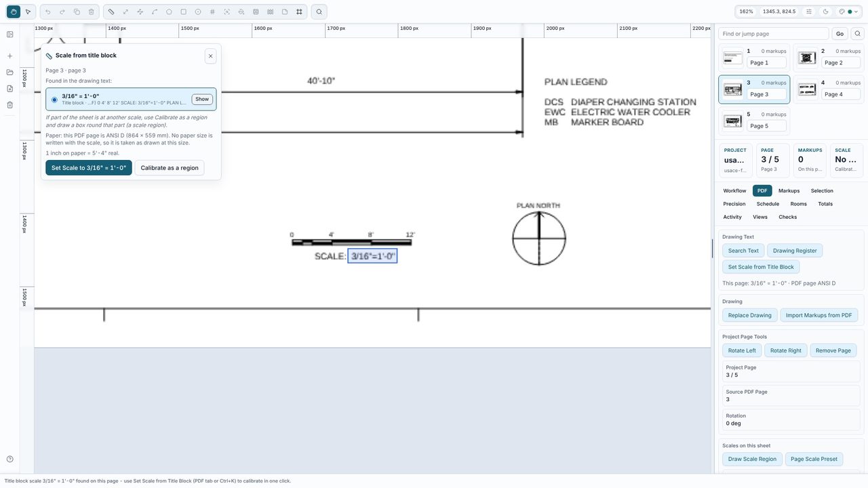Open the Schedule tab

(768, 204)
